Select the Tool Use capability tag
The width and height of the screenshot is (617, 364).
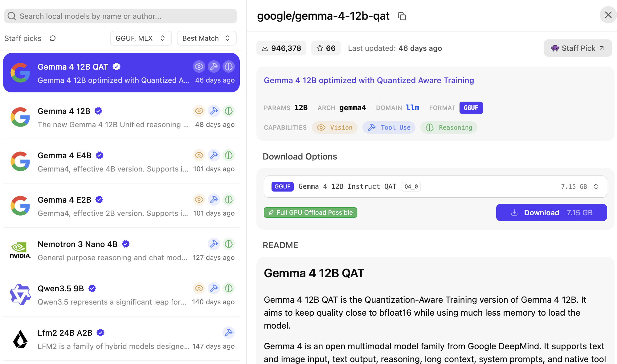389,127
